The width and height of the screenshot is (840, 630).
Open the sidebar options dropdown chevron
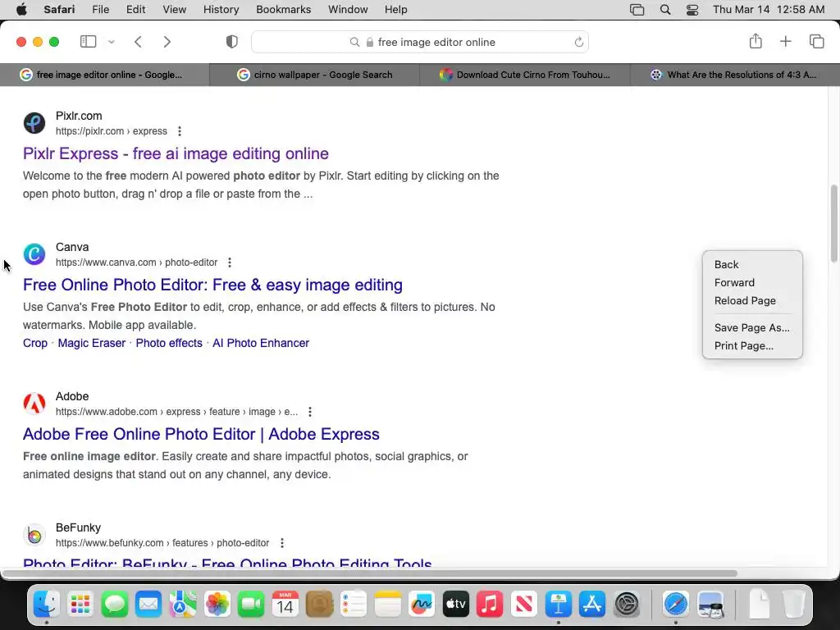112,42
